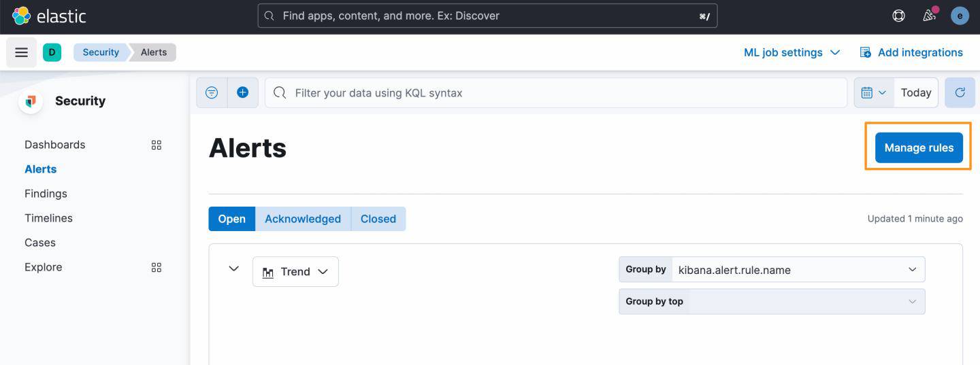Open the Explore submenu grid icon
This screenshot has width=980, height=365.
tap(157, 267)
